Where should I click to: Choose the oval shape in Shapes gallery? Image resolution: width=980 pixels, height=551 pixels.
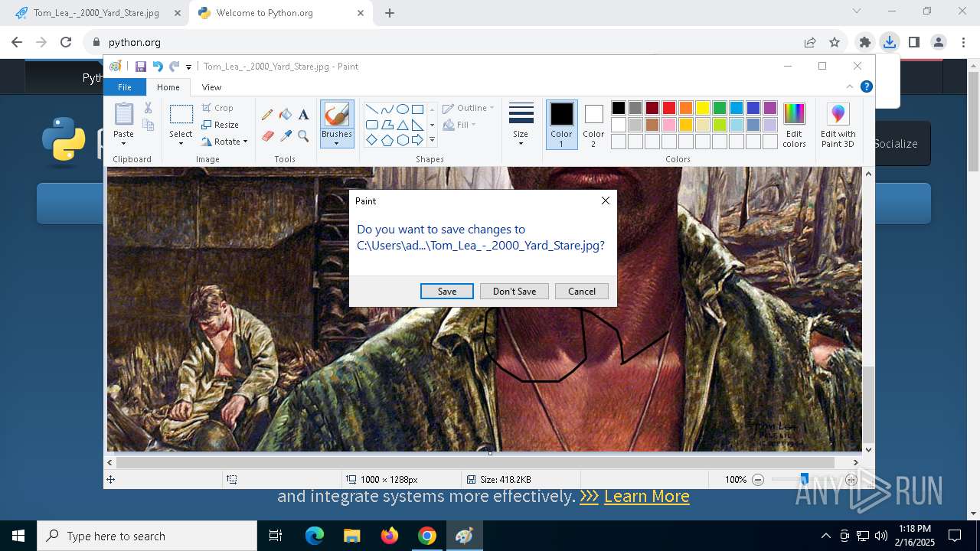tap(402, 109)
